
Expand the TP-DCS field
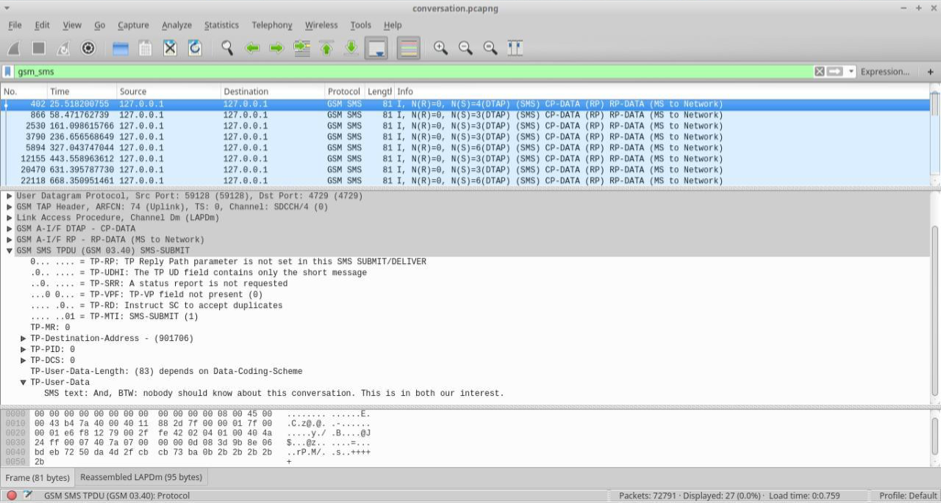[x=23, y=360]
